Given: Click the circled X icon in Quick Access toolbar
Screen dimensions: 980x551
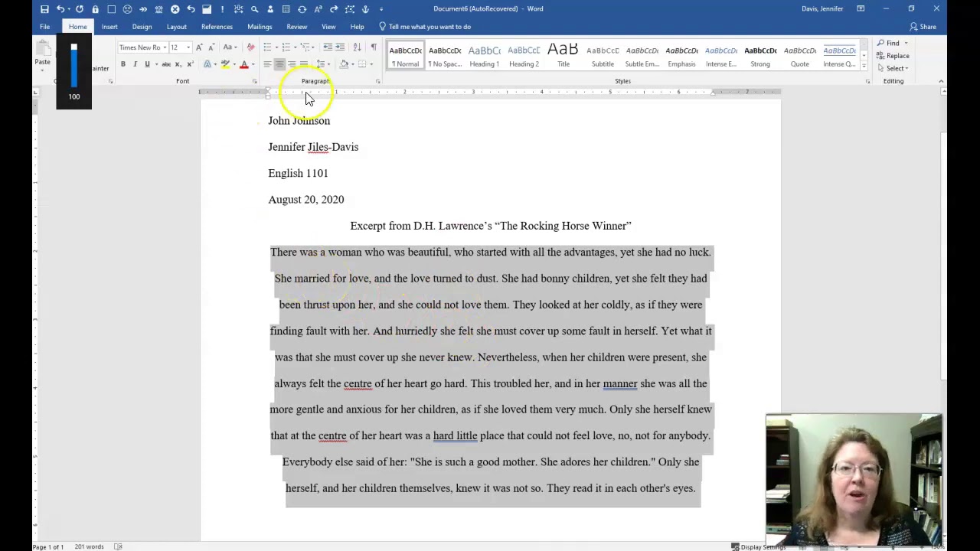Looking at the screenshot, I should click(x=175, y=9).
